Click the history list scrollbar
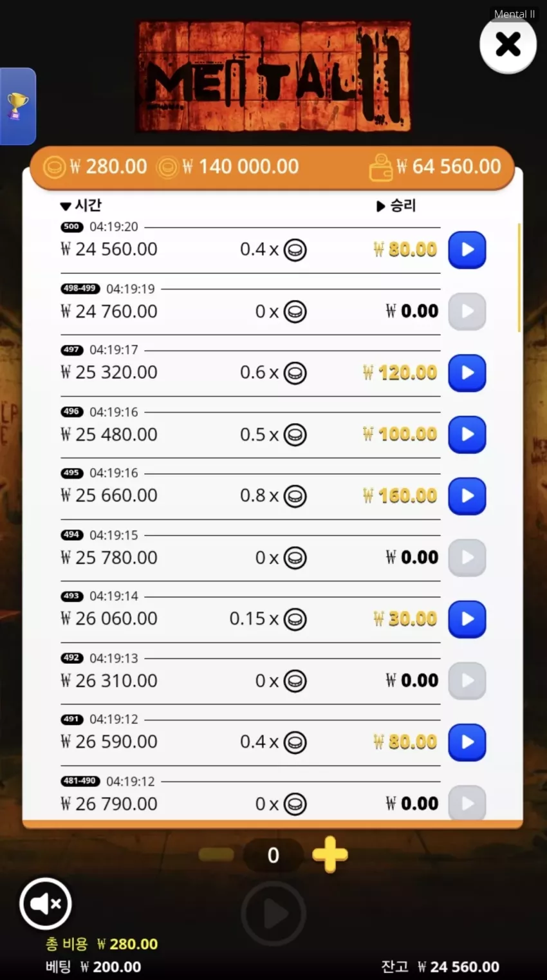This screenshot has height=980, width=547. 519,278
